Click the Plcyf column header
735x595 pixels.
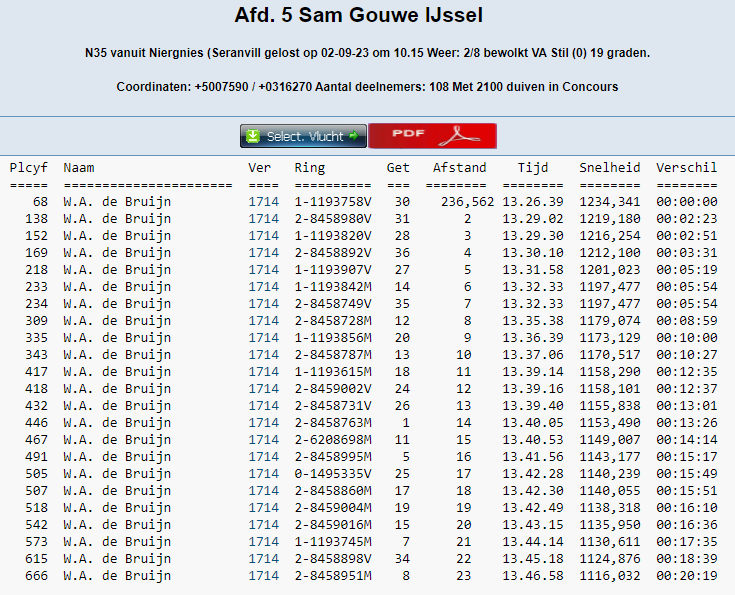[29, 168]
